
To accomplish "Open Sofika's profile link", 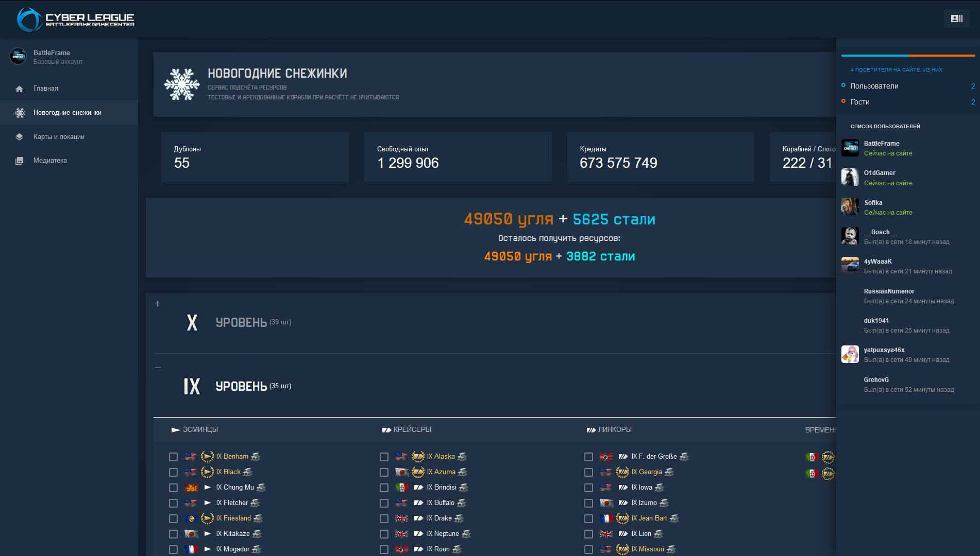I will point(873,203).
